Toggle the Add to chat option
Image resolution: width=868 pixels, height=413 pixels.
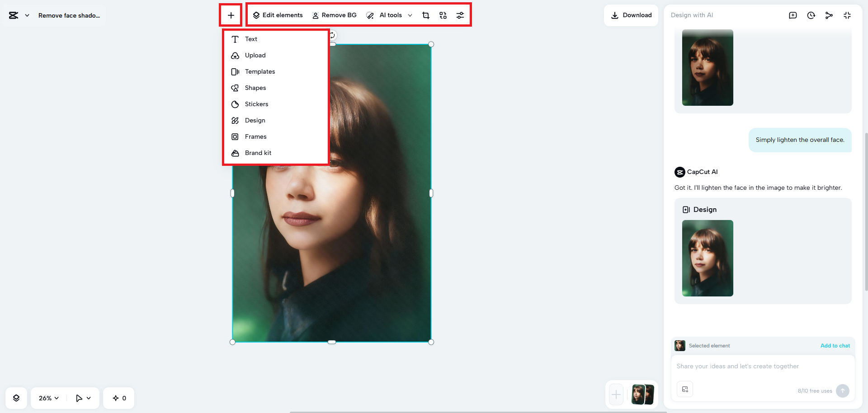835,346
